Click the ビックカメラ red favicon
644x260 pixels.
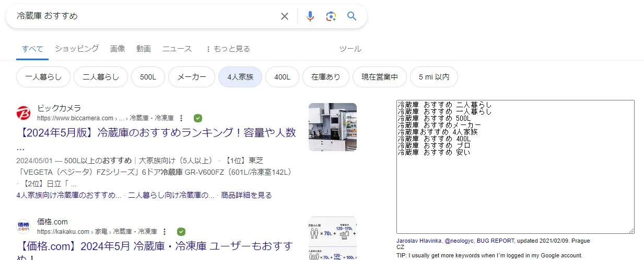(x=24, y=113)
